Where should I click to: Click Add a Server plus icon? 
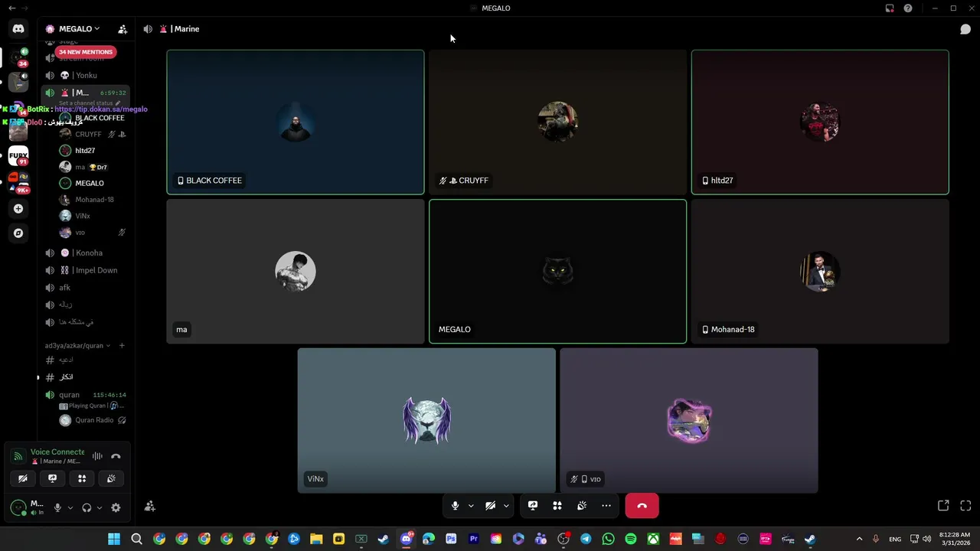pyautogui.click(x=18, y=208)
